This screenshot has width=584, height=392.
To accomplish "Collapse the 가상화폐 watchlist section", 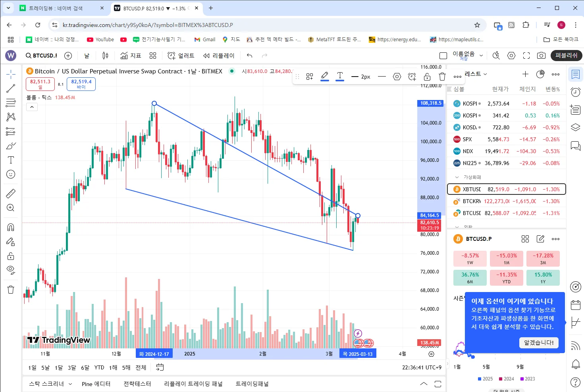I will (x=457, y=177).
